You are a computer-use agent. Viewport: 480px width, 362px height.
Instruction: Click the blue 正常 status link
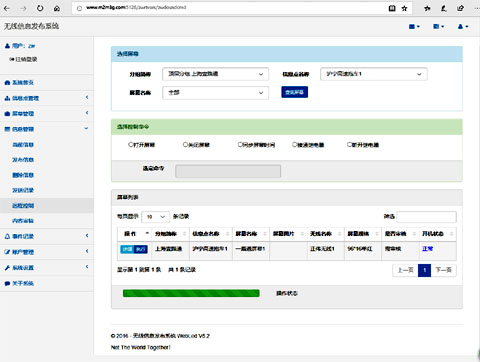pos(427,249)
